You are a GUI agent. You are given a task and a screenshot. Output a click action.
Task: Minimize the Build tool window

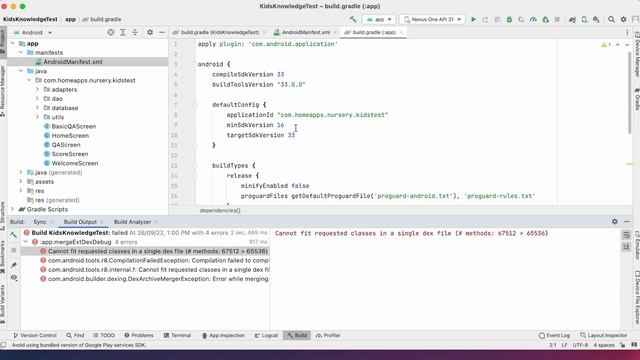(627, 222)
